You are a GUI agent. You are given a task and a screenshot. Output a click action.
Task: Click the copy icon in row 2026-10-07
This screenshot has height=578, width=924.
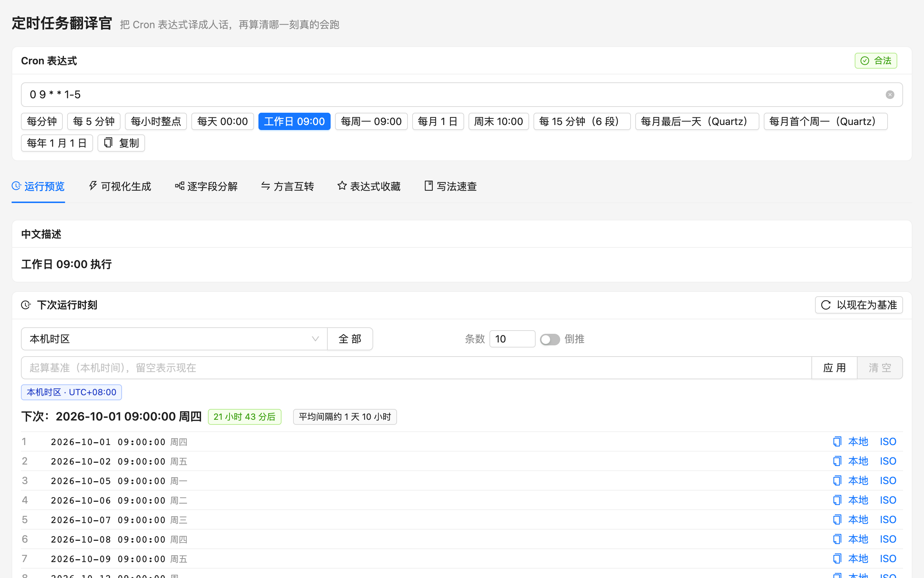(x=837, y=519)
